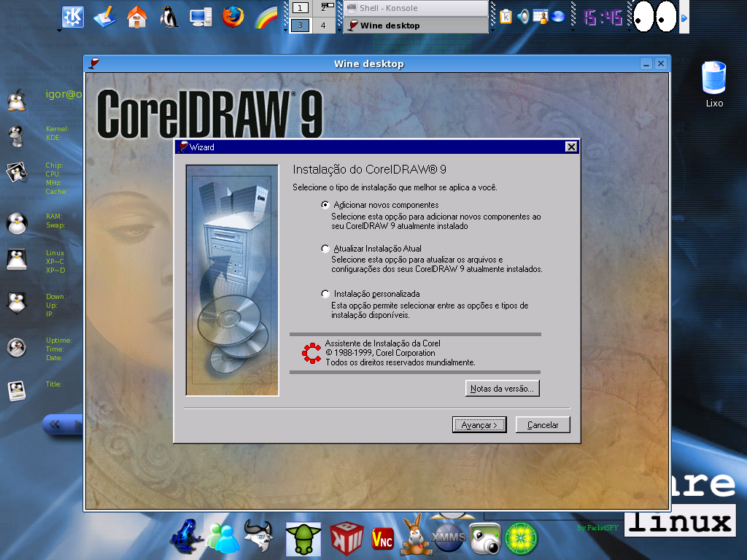This screenshot has width=747, height=560.
Task: Open the KDE K menu icon
Action: pos(73,17)
